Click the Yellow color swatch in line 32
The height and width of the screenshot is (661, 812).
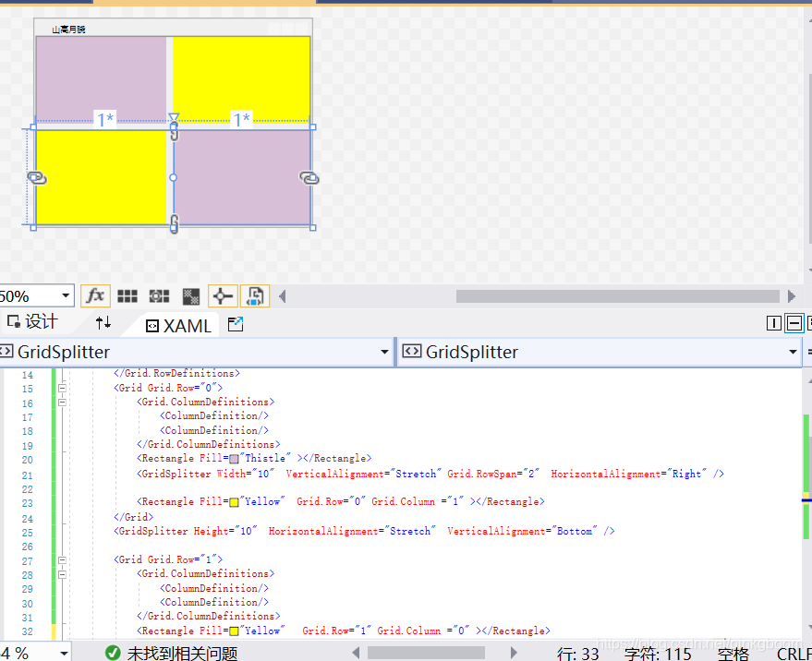tap(234, 631)
